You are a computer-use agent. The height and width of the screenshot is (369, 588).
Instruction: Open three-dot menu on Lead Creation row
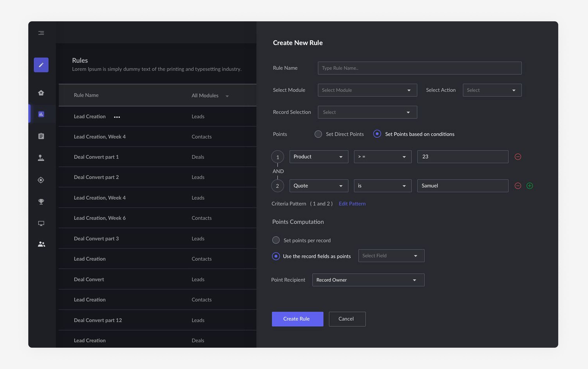[x=117, y=117]
